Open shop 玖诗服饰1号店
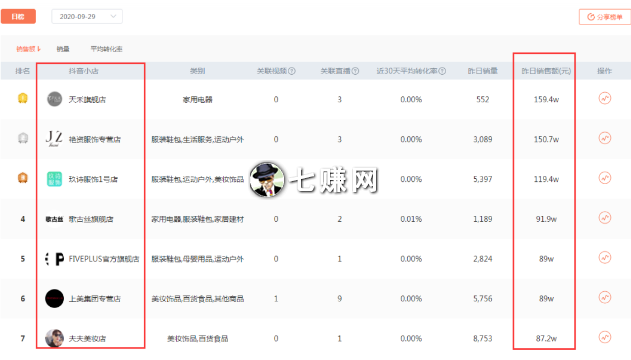The image size is (631, 360). 93,179
